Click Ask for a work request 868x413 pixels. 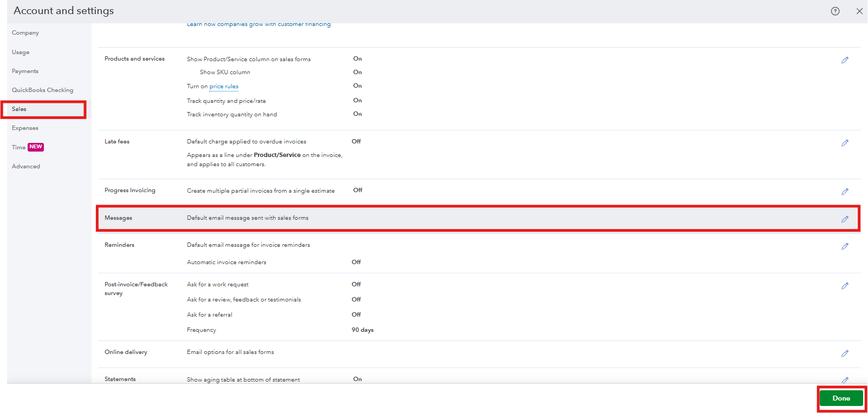(218, 284)
